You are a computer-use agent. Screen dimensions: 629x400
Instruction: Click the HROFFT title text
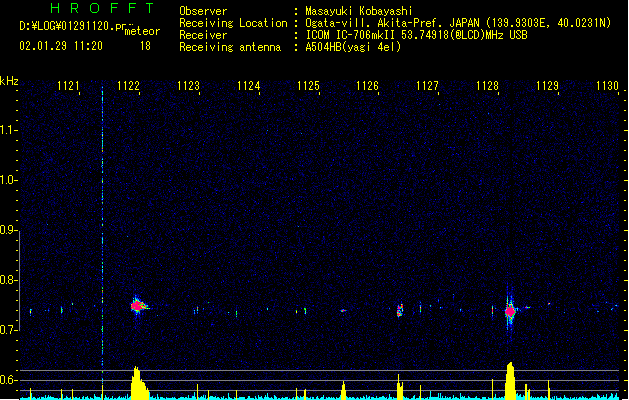tap(102, 8)
